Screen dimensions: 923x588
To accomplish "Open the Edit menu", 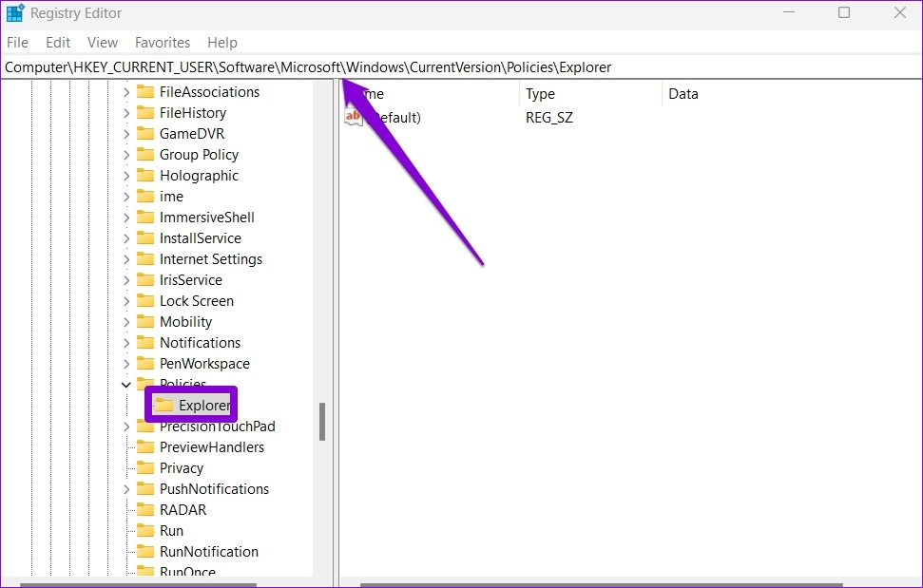I will [x=59, y=43].
